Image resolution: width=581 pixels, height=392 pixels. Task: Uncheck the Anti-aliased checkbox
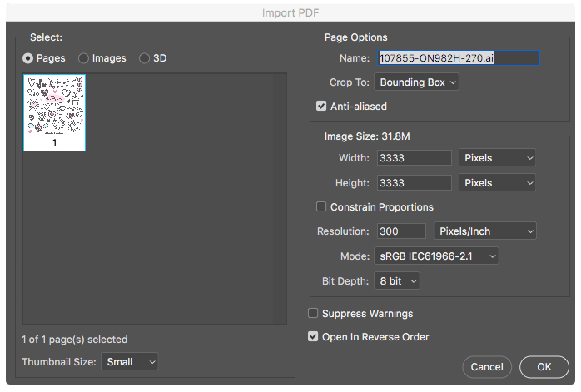tap(321, 106)
